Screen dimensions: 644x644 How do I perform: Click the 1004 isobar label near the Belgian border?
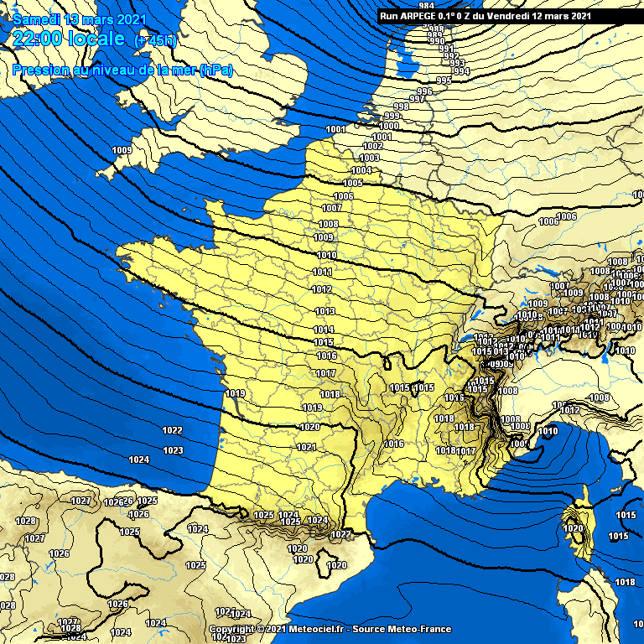click(x=361, y=170)
